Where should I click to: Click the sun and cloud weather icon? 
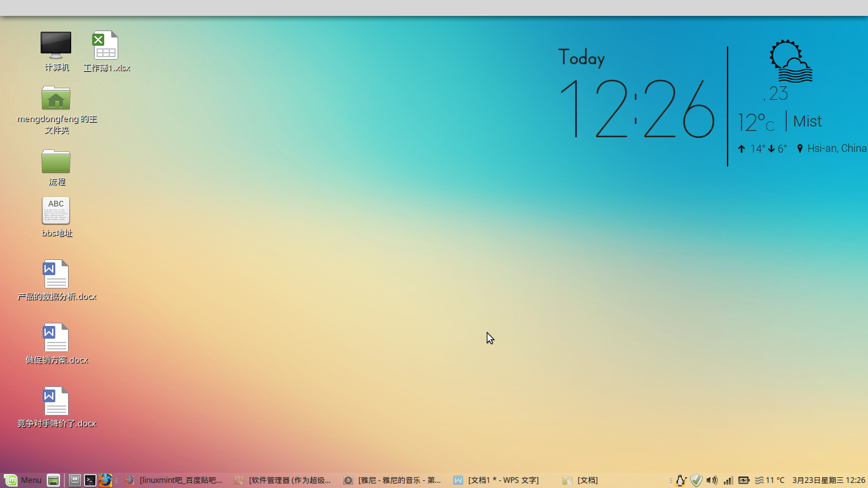[x=791, y=62]
